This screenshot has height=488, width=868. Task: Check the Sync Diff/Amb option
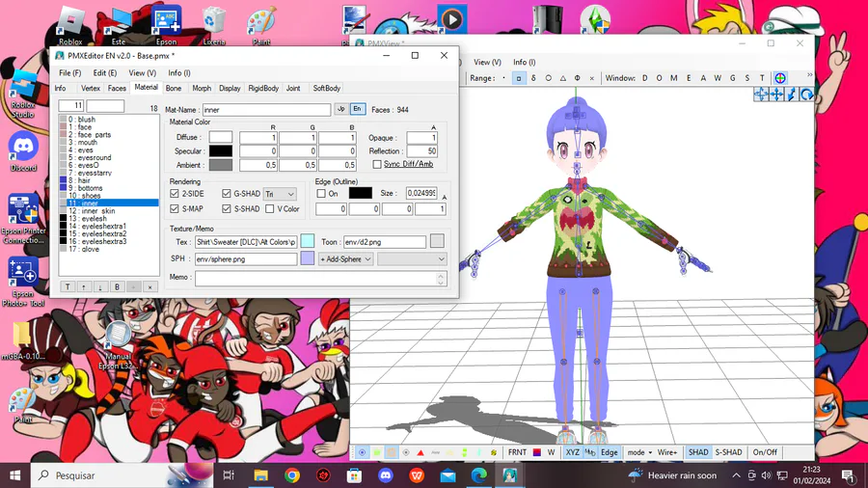pos(377,164)
